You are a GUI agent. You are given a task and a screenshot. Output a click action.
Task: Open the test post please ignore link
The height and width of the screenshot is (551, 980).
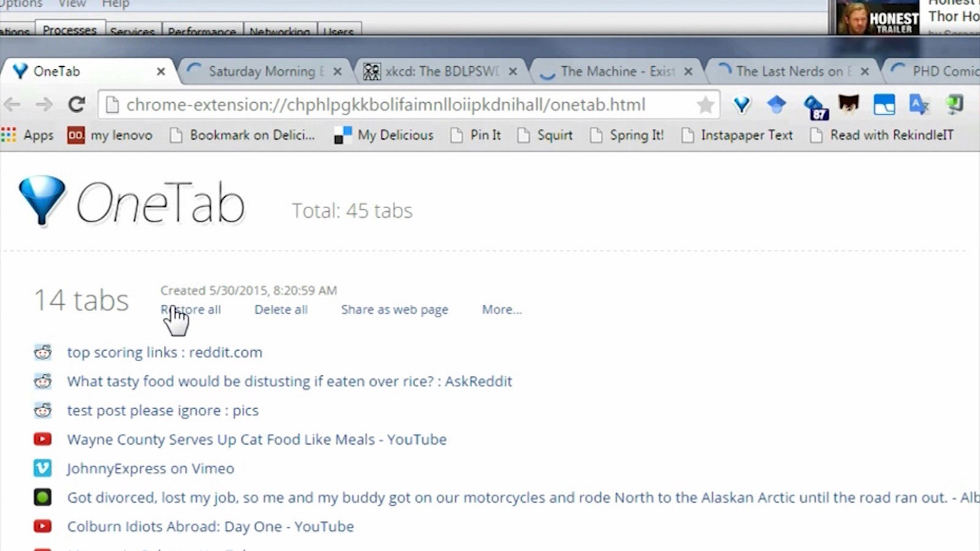pos(162,411)
